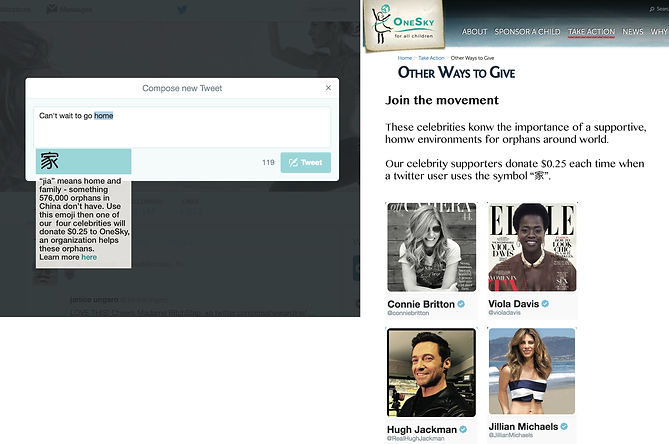Open the @violadavis handle
The image size is (669, 444).
click(x=505, y=313)
